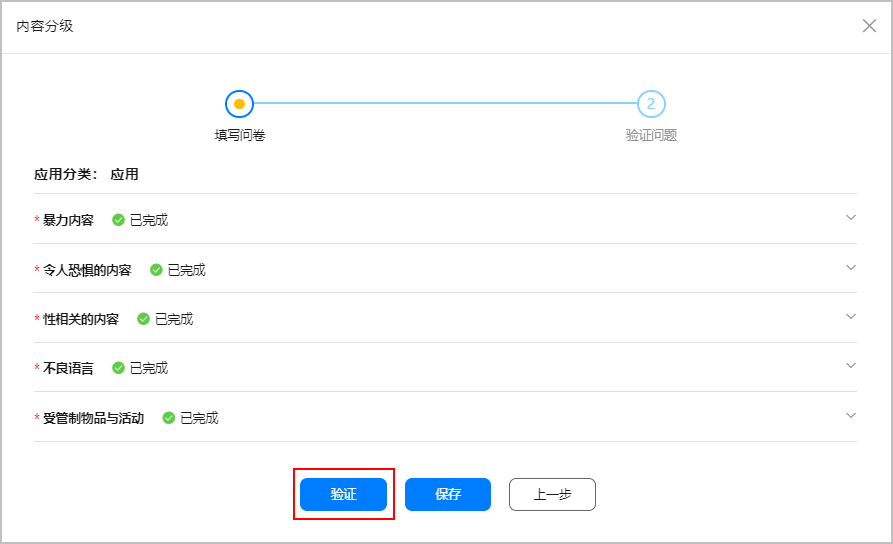This screenshot has height=544, width=893.
Task: Click green check icon next to 受管制物品与活动
Action: click(169, 418)
